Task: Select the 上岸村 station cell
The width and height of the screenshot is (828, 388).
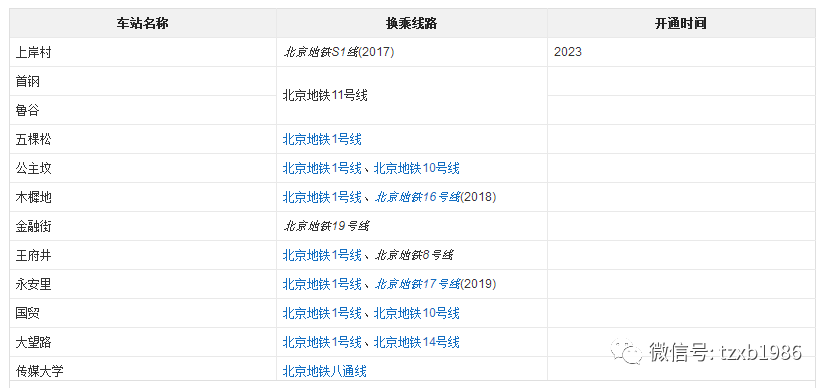Action: tap(143, 52)
